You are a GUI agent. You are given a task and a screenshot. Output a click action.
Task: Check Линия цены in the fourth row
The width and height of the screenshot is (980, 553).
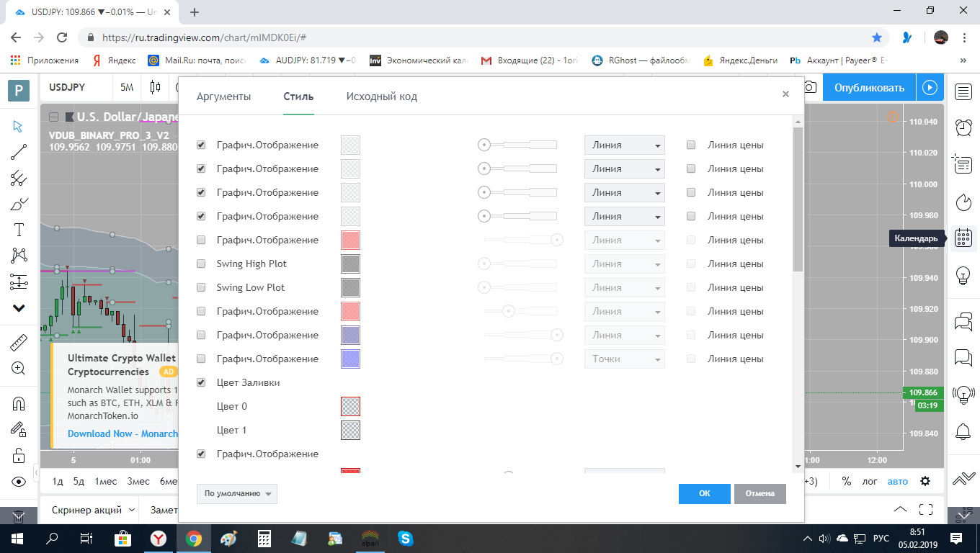tap(691, 216)
